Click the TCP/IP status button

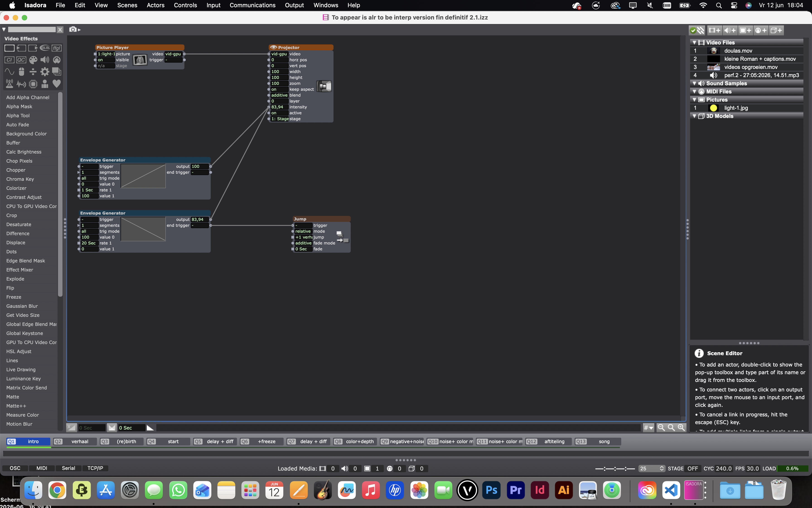click(95, 468)
